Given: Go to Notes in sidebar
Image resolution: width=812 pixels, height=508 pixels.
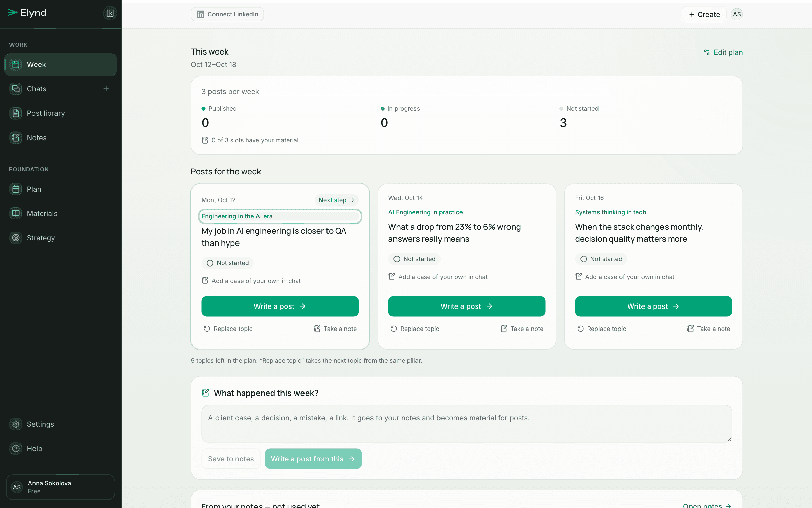Looking at the screenshot, I should [x=61, y=137].
